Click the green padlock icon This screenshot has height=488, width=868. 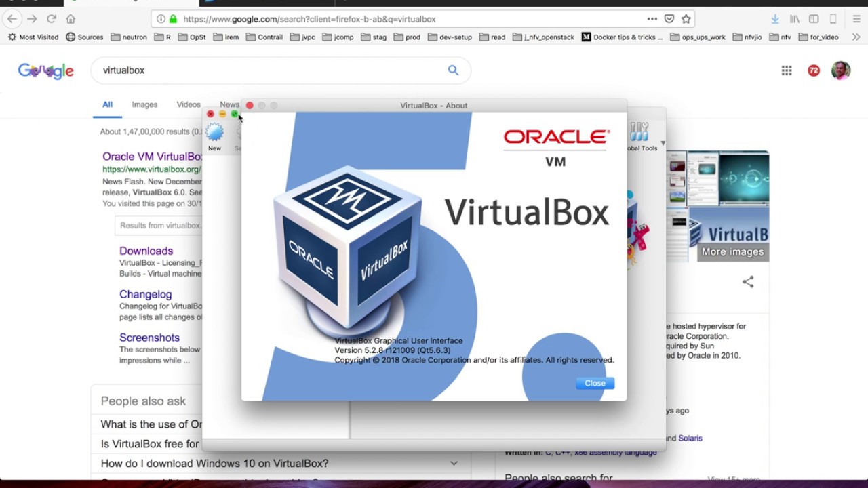(173, 19)
